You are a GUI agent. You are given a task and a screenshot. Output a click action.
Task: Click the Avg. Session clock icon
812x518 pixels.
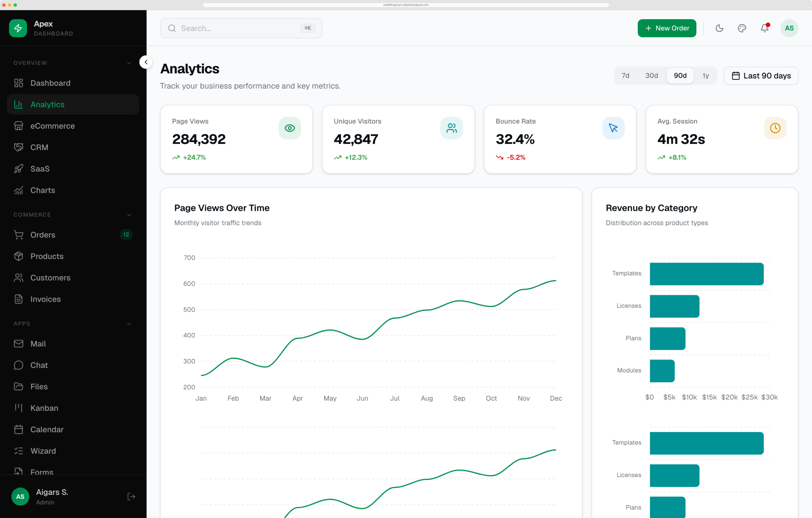click(x=775, y=128)
